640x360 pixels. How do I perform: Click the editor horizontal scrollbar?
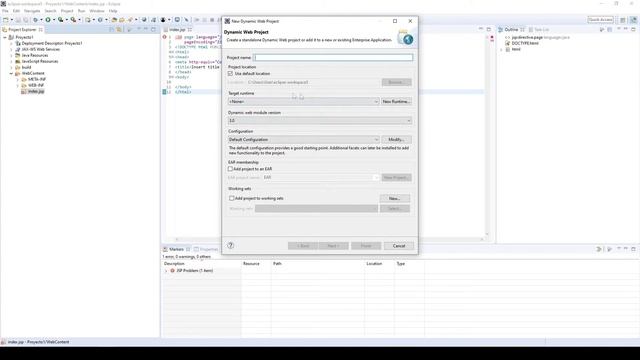click(329, 240)
